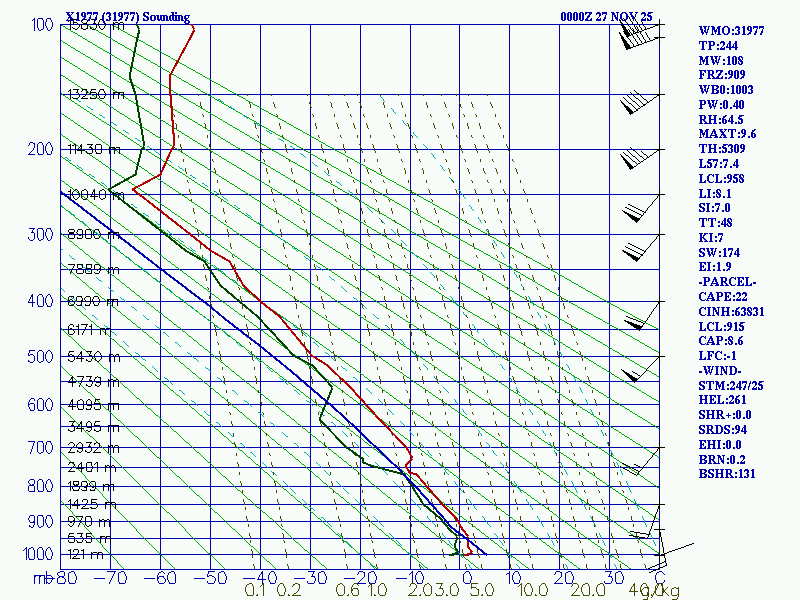
Task: Click the 5.0 mixing ratio label
Action: click(x=482, y=590)
